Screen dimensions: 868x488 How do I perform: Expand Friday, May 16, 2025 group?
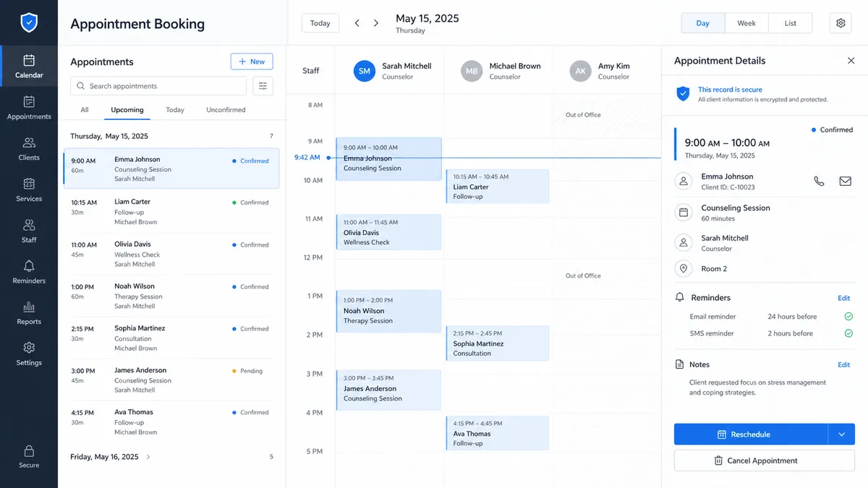[x=148, y=457]
